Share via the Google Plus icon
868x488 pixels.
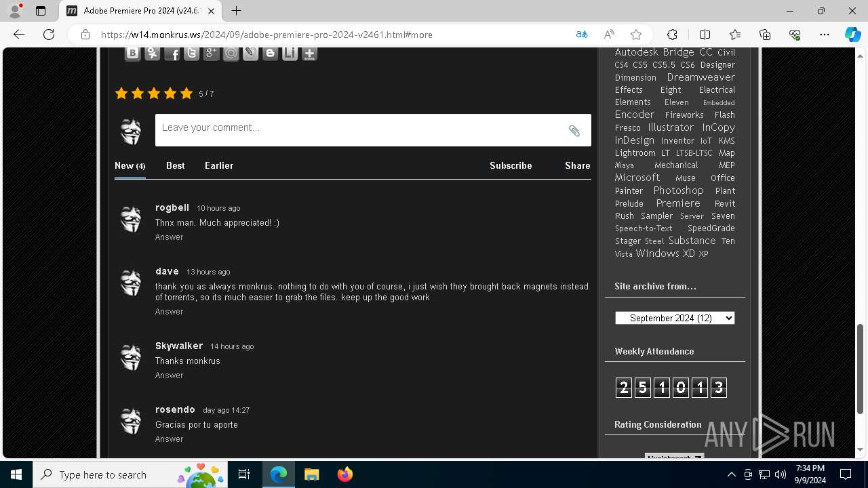coord(212,54)
